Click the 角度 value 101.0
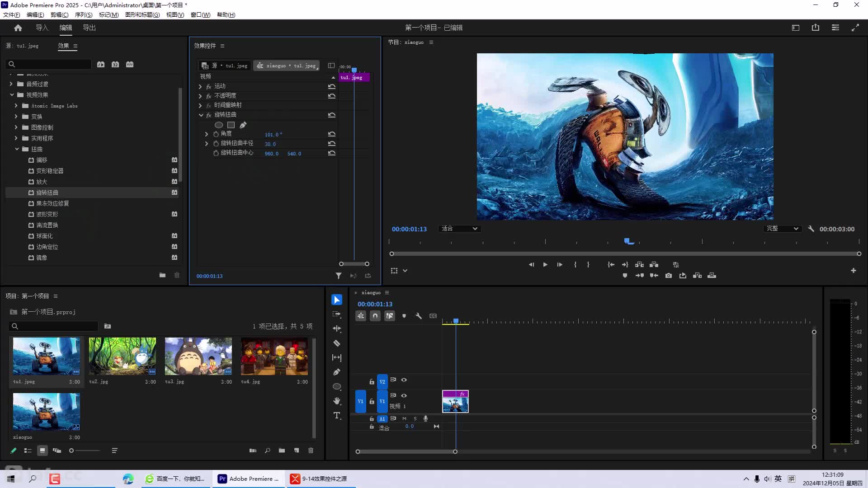This screenshot has width=868, height=488. [x=273, y=135]
